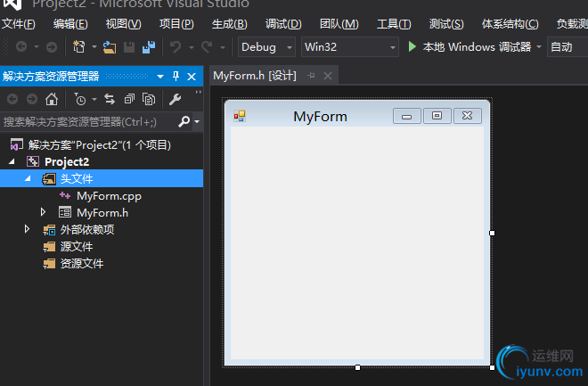588x386 pixels.
Task: Click the Open File folder icon
Action: pos(109,47)
